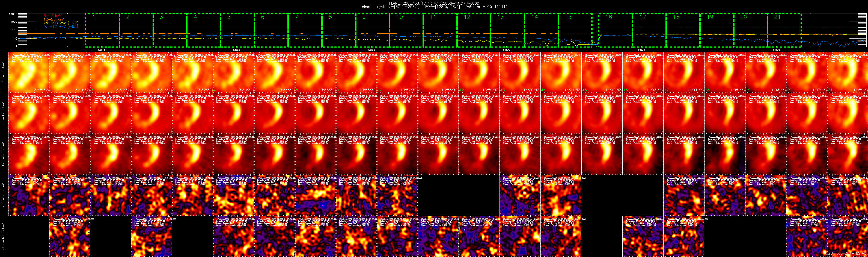Click the 14:00 time axis label
868x257 pixels.
pyautogui.click(x=506, y=50)
